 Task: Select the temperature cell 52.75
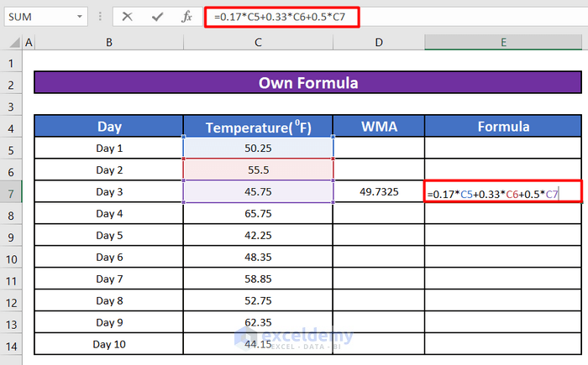tap(258, 300)
